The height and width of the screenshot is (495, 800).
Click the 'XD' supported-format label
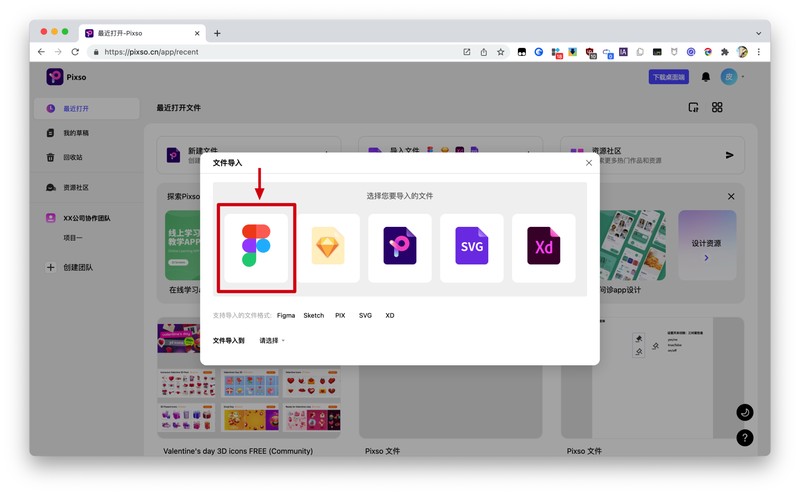click(390, 315)
